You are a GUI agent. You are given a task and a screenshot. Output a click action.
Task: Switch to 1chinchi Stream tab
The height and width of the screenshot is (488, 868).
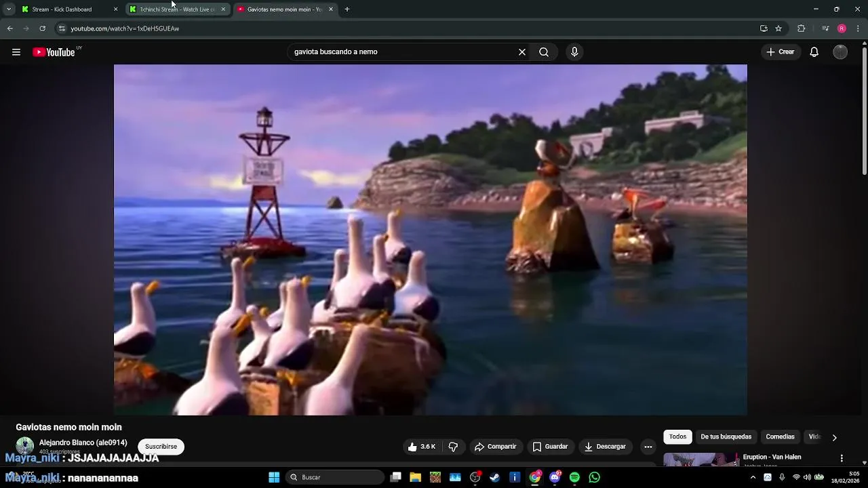click(176, 9)
